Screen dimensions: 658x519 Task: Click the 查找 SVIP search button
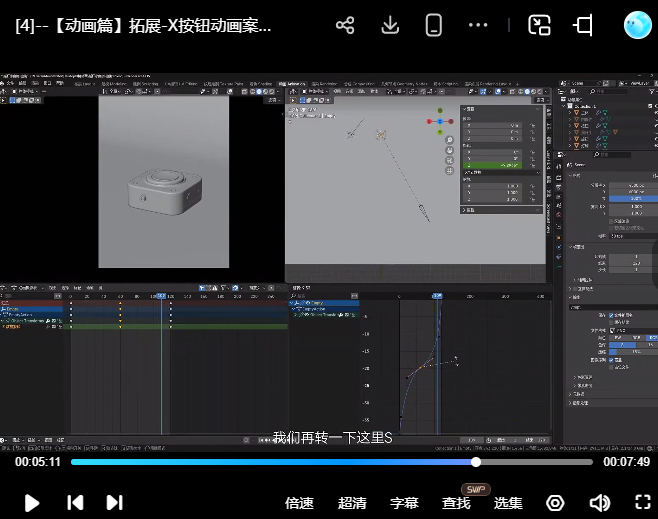457,503
